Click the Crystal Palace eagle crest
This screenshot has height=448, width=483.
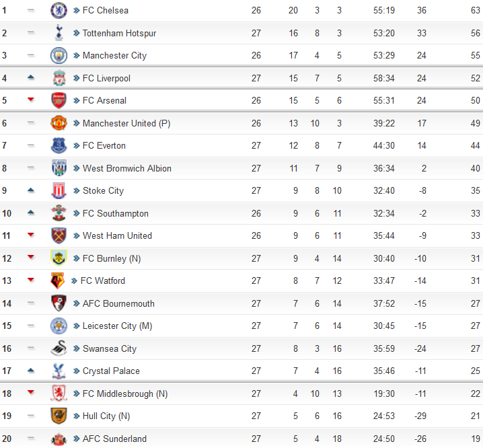(59, 371)
